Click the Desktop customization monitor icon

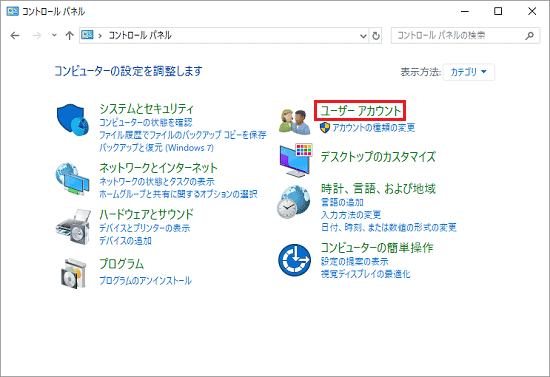tap(296, 160)
